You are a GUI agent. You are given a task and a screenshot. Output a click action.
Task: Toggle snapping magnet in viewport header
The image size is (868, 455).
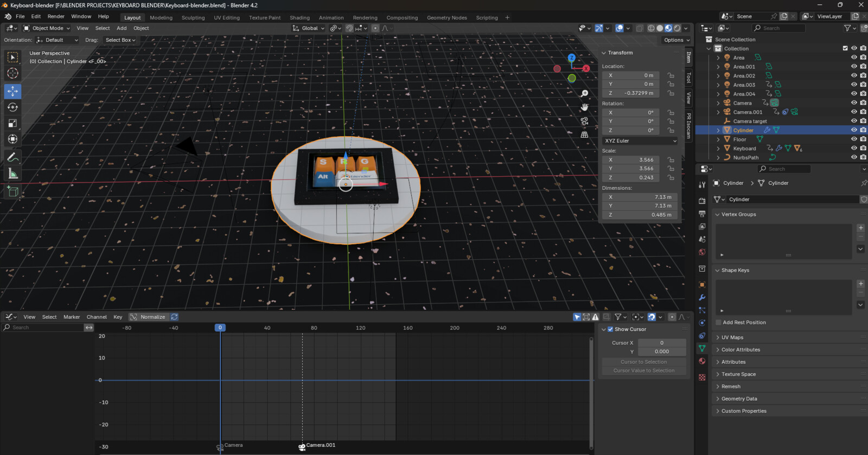point(349,28)
